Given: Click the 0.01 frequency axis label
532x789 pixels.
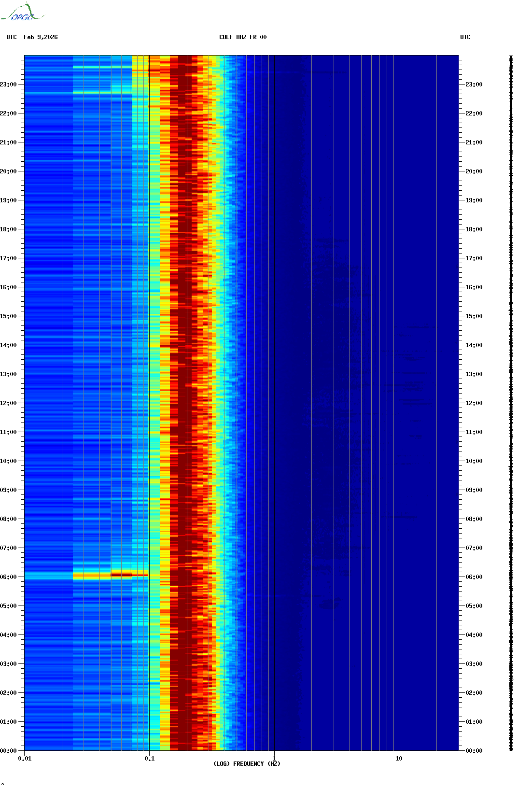Looking at the screenshot, I should [25, 759].
